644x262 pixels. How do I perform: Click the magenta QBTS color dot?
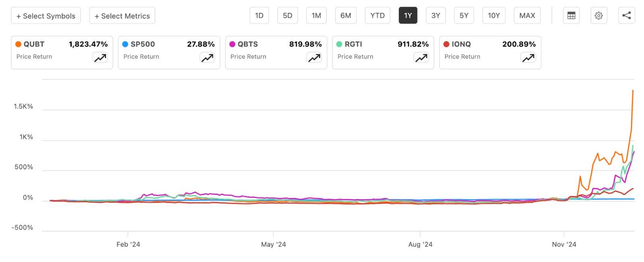click(232, 44)
